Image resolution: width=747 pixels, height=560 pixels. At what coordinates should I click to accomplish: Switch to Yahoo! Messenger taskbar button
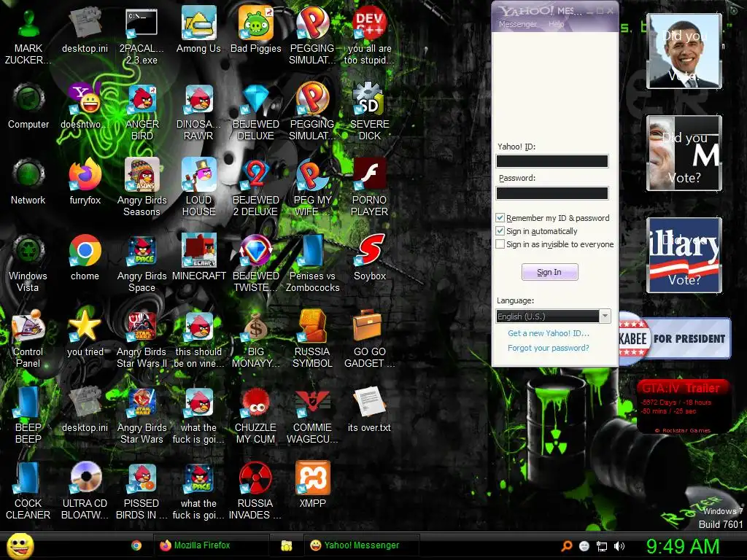tap(361, 545)
